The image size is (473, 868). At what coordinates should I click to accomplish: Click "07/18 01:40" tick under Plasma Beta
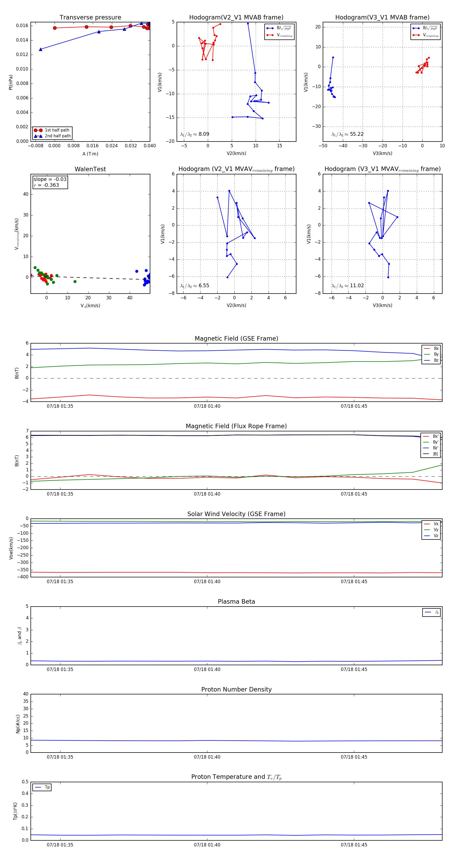coord(207,669)
